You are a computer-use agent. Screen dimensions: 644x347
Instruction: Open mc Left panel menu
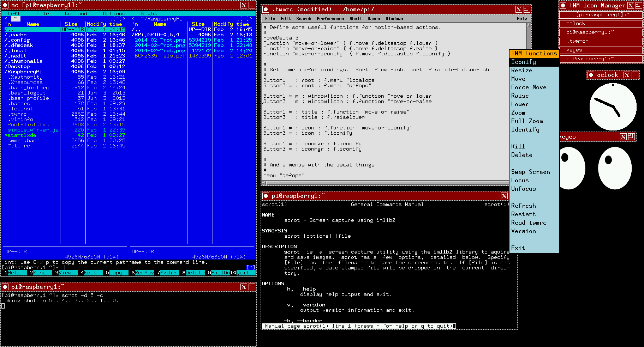click(x=14, y=13)
